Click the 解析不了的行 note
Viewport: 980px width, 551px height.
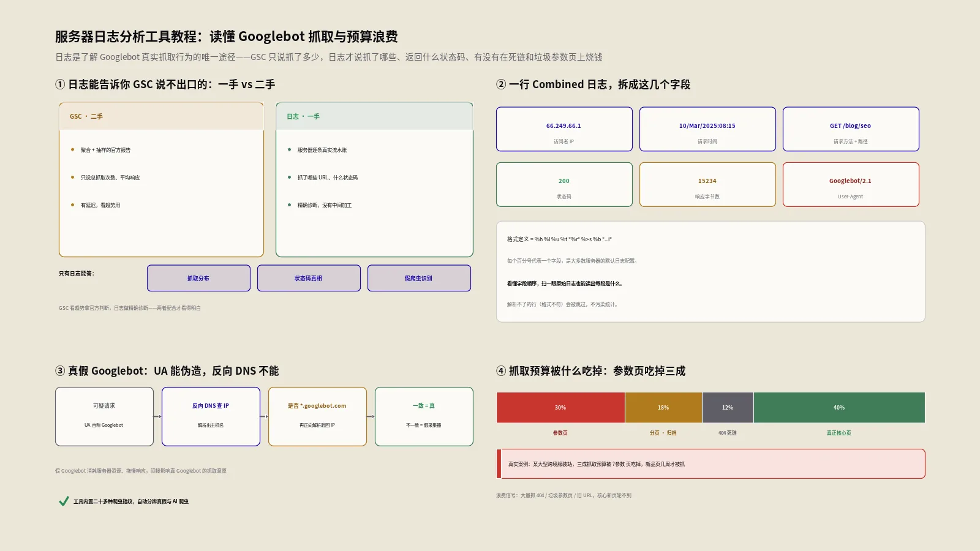coord(562,304)
